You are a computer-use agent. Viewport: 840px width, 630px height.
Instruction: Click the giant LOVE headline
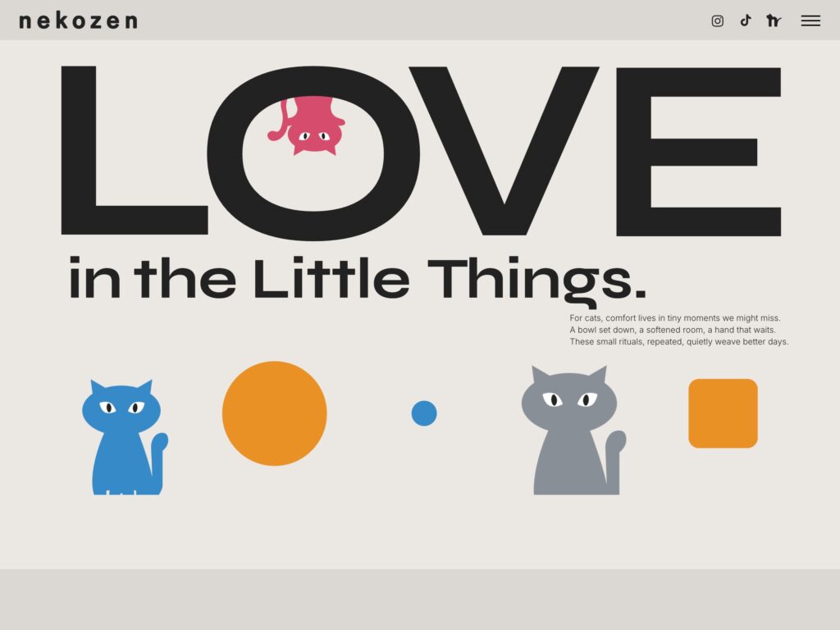421,153
